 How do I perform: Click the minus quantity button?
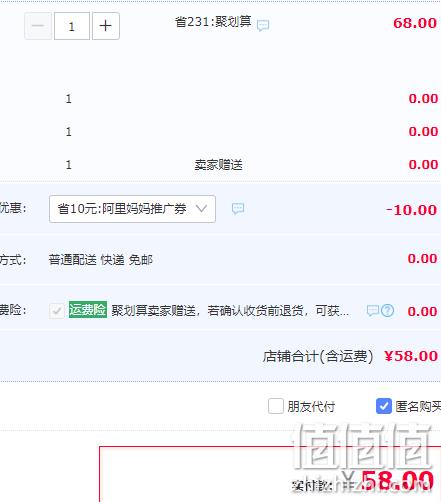point(38,26)
